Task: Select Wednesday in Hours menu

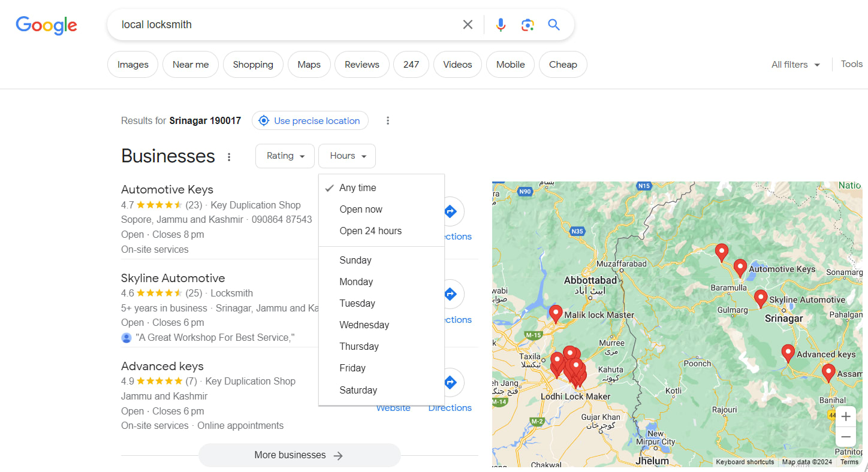Action: coord(381,325)
